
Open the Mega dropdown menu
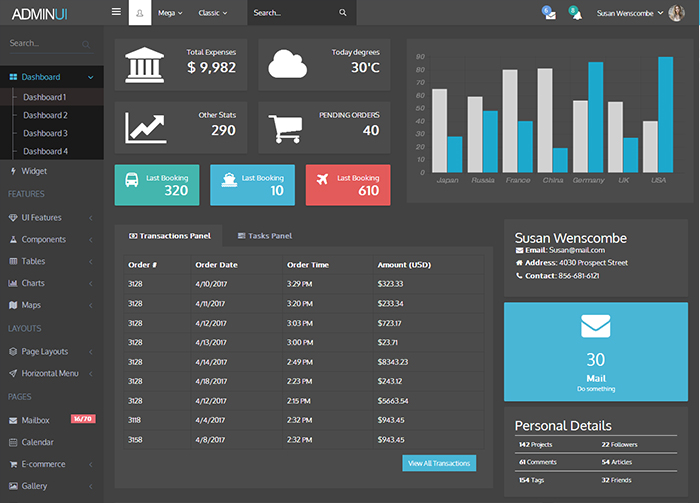click(171, 13)
